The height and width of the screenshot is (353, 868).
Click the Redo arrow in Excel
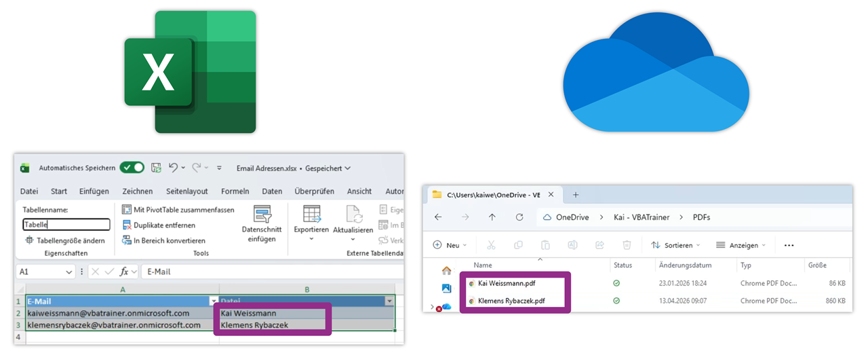click(196, 168)
